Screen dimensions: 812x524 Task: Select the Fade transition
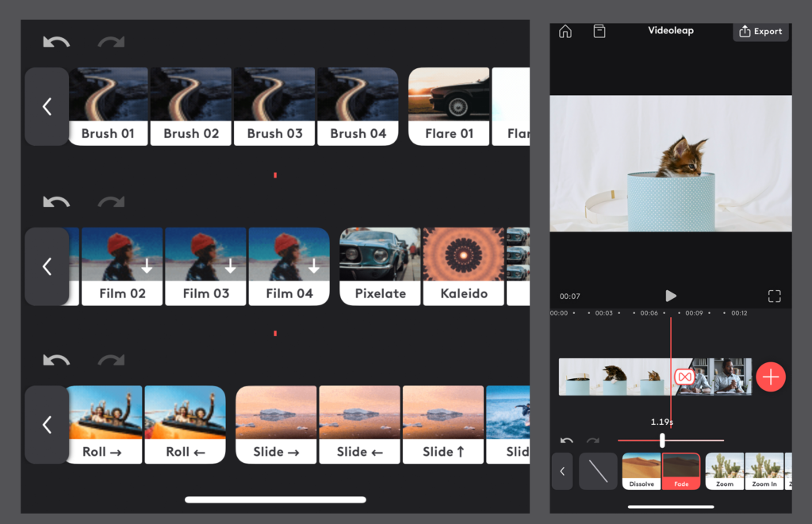tap(681, 471)
